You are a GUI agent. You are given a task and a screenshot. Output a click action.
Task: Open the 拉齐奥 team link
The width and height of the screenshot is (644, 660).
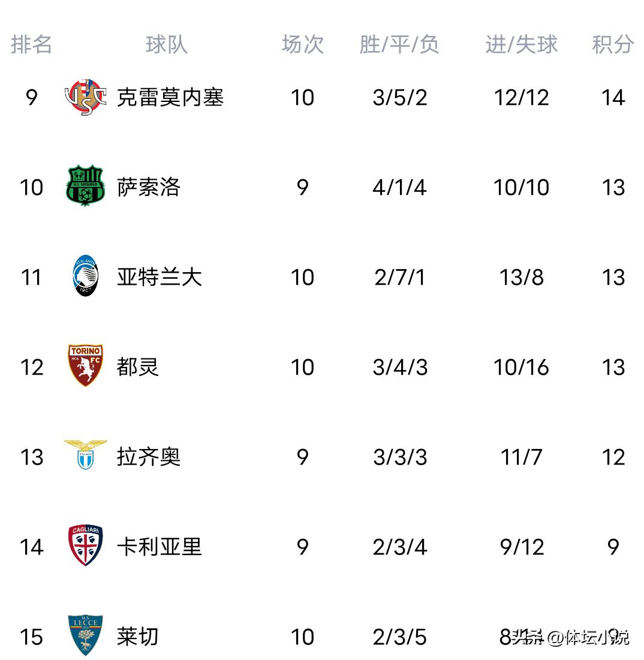point(149,457)
